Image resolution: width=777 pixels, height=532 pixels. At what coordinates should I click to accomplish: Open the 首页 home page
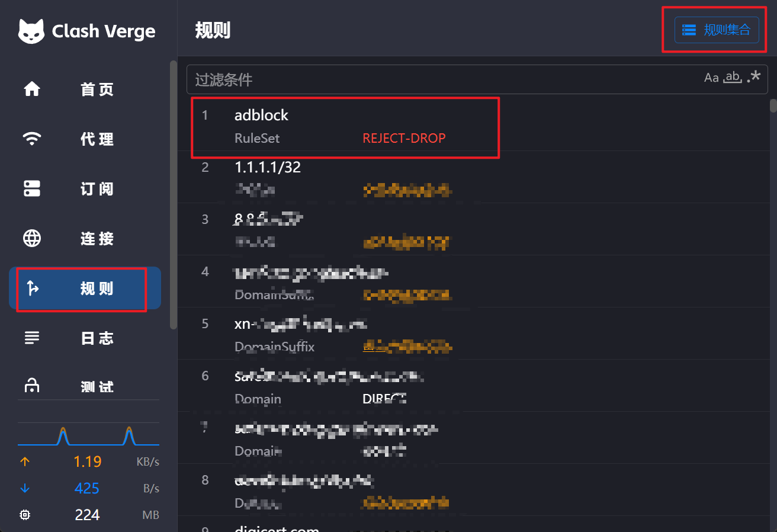point(97,89)
